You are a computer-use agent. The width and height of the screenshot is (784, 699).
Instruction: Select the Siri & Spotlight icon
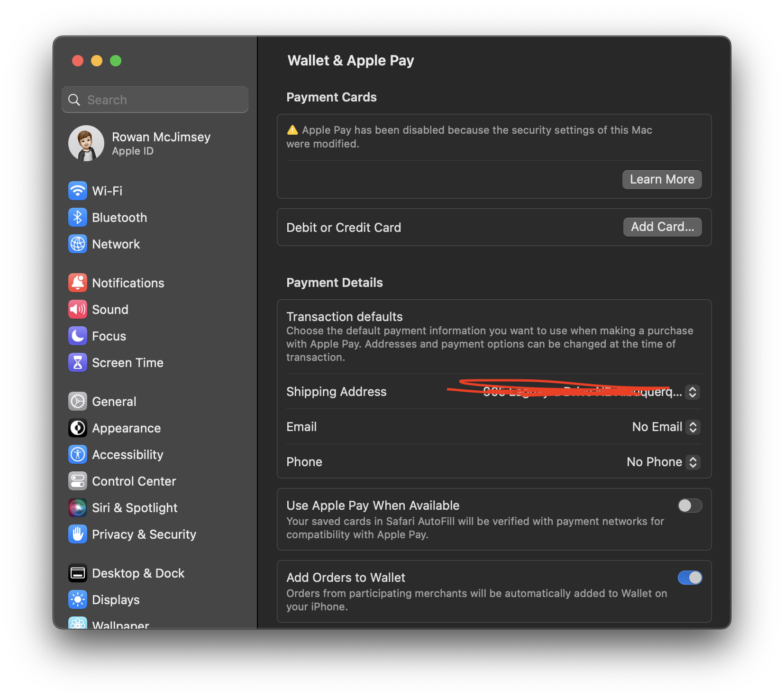coord(78,508)
